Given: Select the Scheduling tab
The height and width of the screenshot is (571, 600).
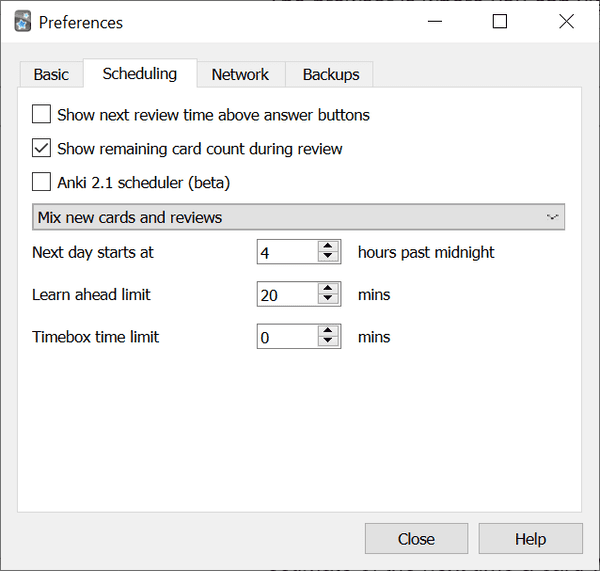Looking at the screenshot, I should point(139,74).
